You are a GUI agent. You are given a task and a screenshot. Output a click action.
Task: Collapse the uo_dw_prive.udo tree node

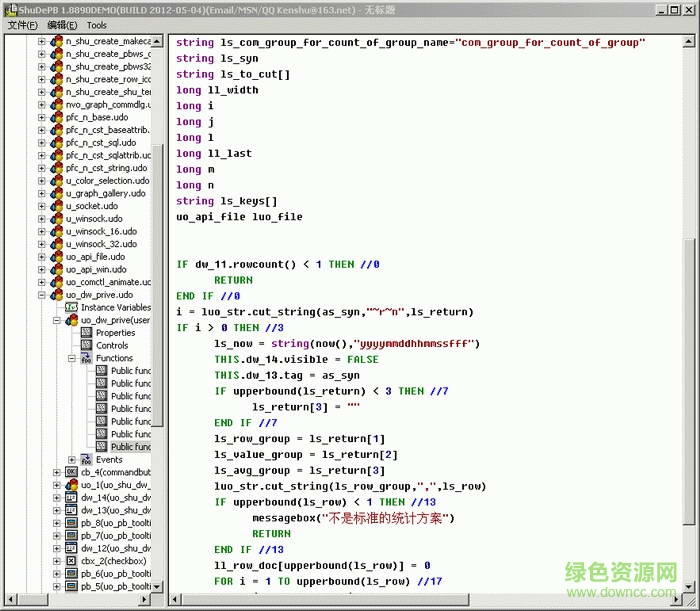(43, 295)
